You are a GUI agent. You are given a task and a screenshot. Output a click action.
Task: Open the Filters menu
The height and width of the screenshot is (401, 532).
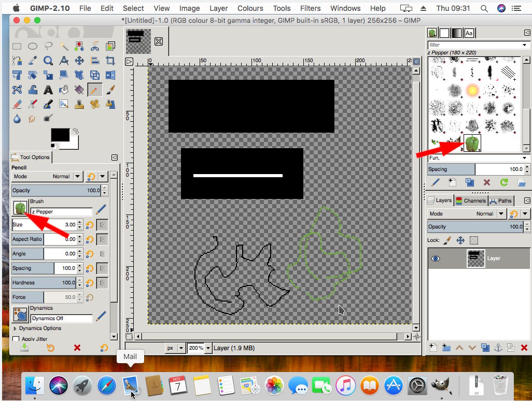[310, 8]
